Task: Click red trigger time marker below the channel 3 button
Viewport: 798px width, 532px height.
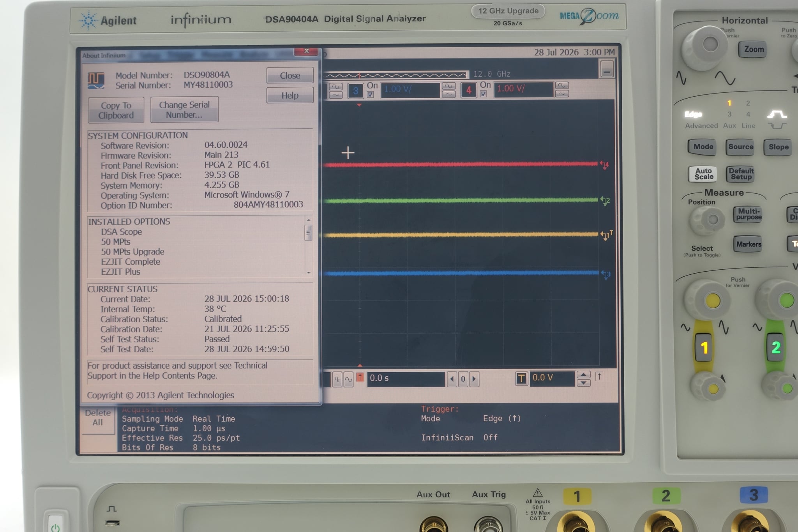Action: pos(359,105)
